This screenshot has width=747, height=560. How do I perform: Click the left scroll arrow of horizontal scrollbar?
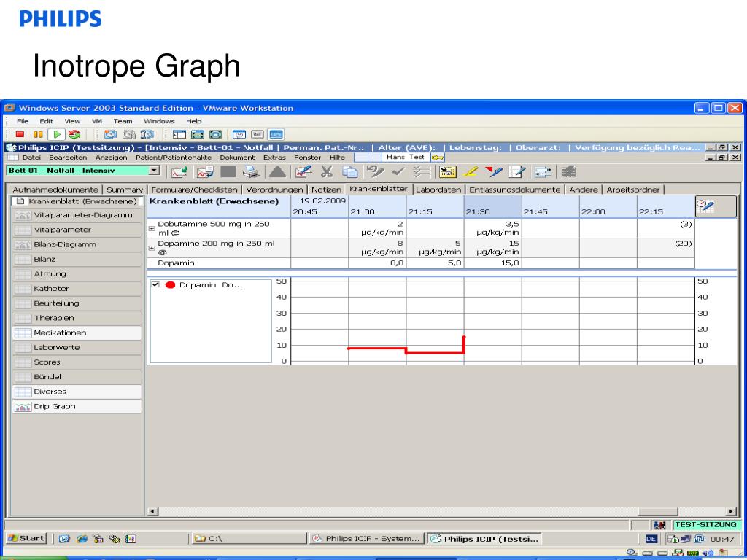click(152, 511)
